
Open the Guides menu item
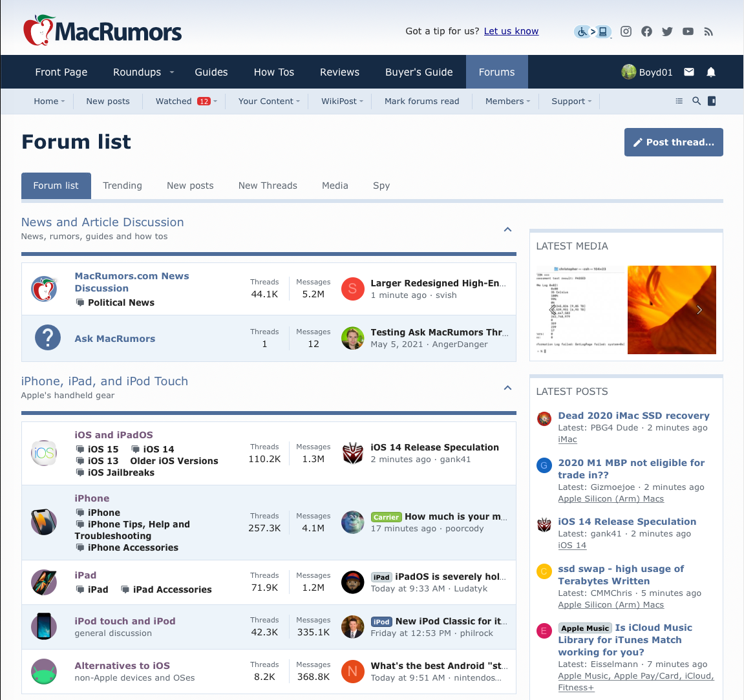click(x=211, y=72)
